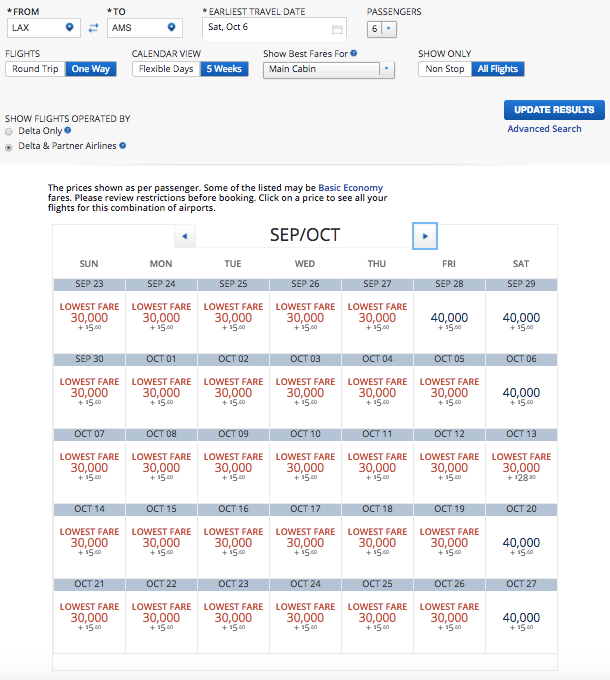Click the Update Results button

pos(553,110)
